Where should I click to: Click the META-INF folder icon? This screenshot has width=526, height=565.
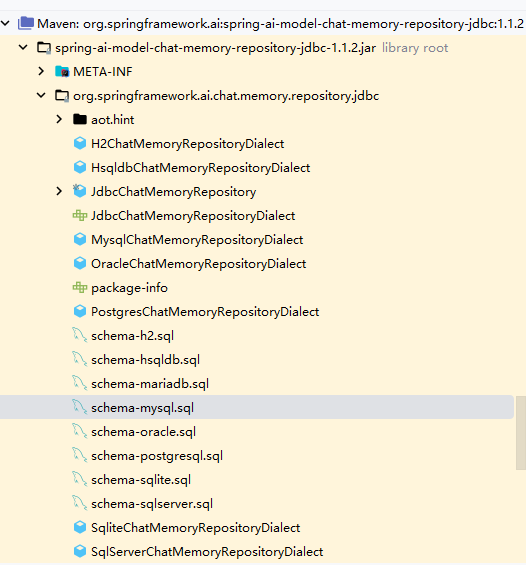pyautogui.click(x=62, y=71)
